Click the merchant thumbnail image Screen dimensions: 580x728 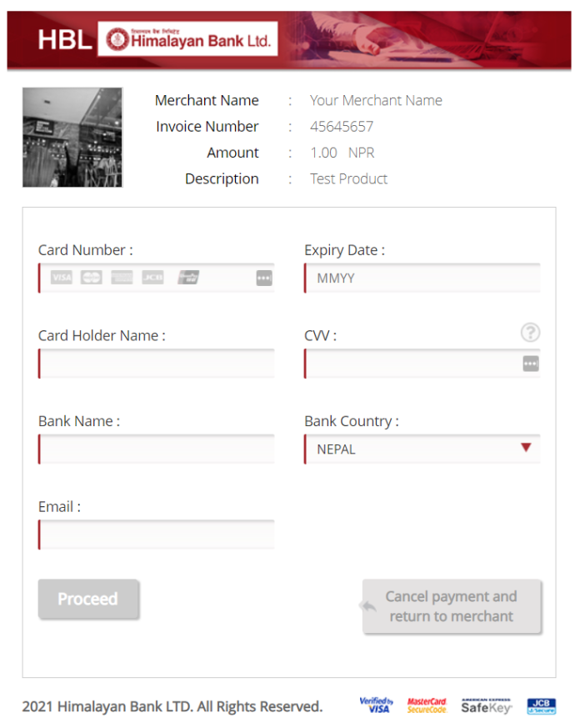pos(72,138)
